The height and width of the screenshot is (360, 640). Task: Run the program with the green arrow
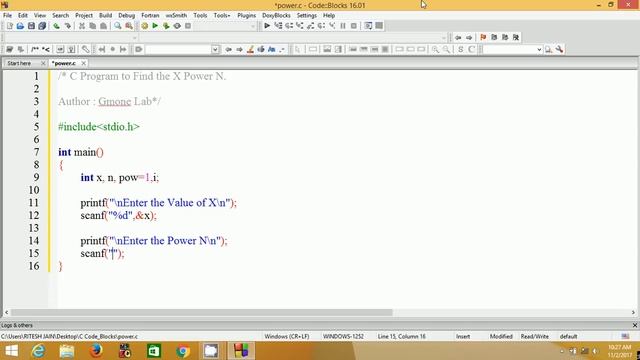(x=155, y=26)
